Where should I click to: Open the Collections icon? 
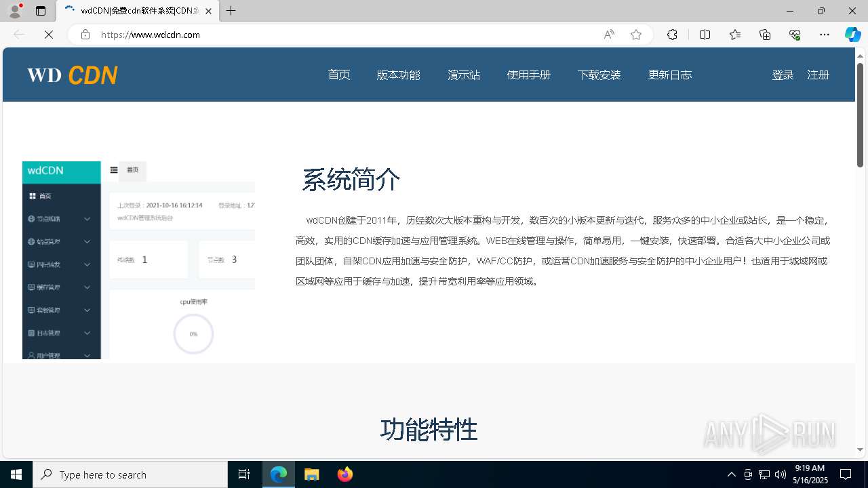tap(765, 35)
